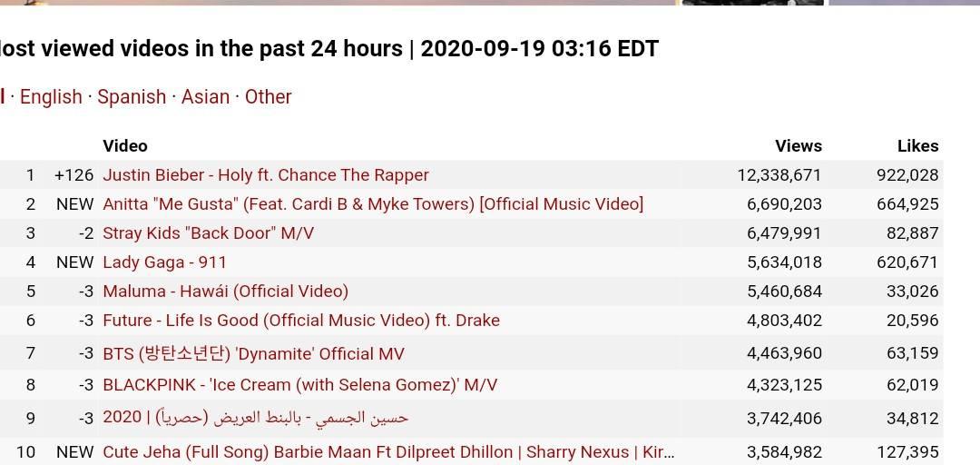Click the page heading about most viewed videos
Image resolution: width=980 pixels, height=465 pixels.
click(329, 48)
